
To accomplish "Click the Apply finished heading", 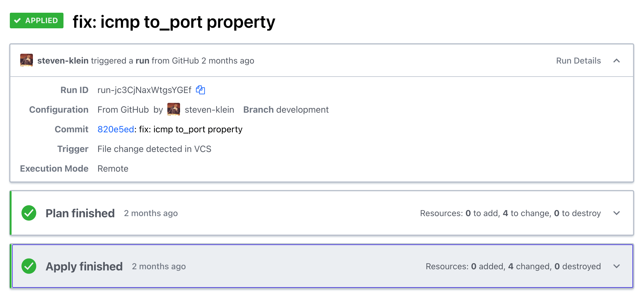I will pos(84,266).
